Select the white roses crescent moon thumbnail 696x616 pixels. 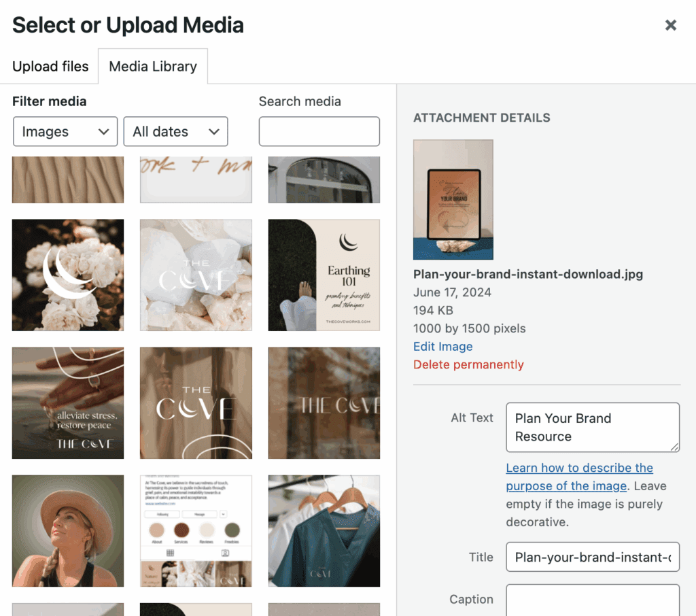[68, 275]
